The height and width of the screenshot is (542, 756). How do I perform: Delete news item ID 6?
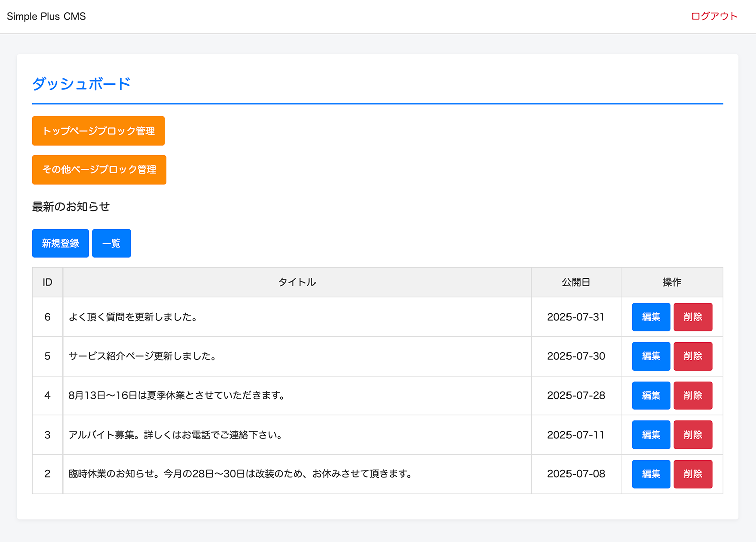692,317
